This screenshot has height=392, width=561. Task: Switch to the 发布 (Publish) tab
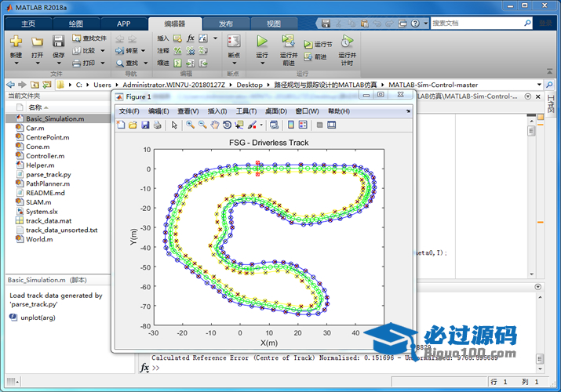(x=226, y=24)
